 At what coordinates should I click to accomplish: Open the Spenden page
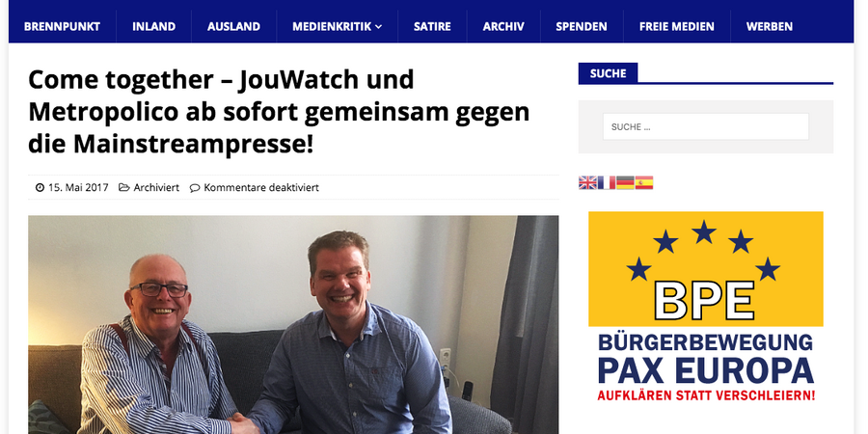click(x=582, y=27)
